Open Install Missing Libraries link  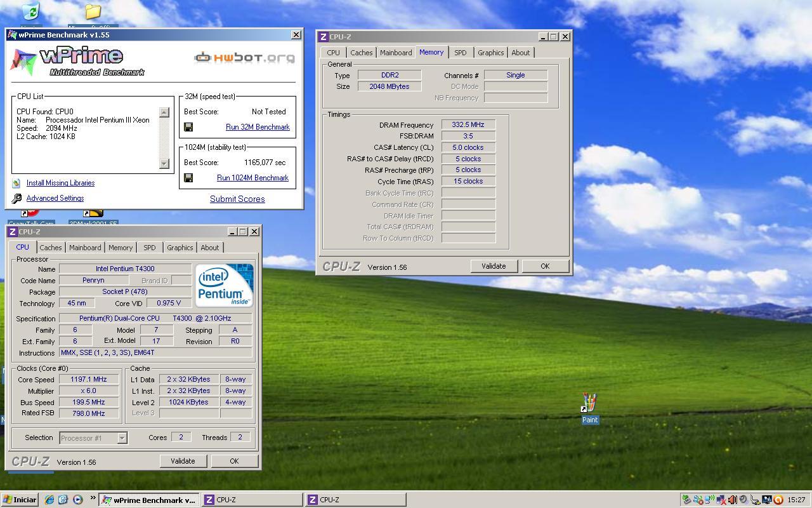pyautogui.click(x=60, y=183)
